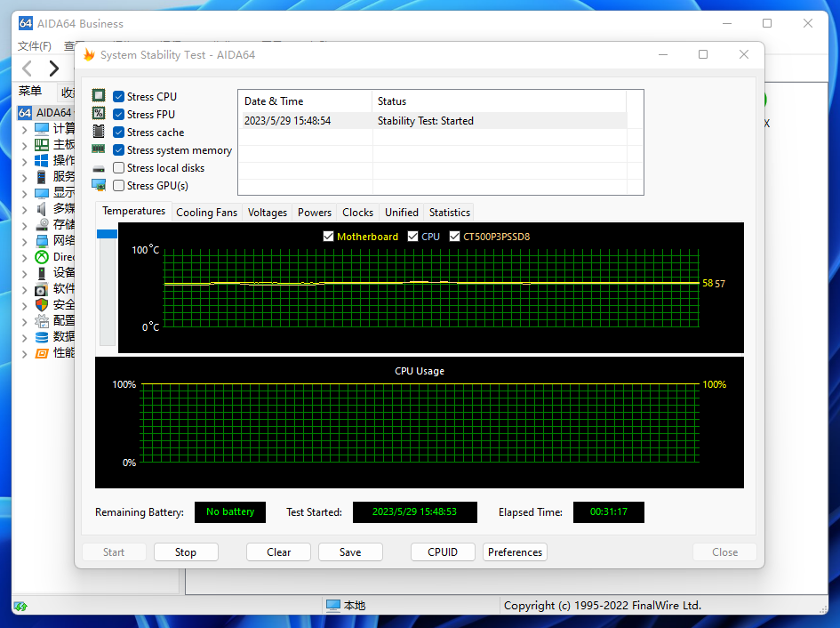Click the configuration gear icon in tree

tap(42, 321)
